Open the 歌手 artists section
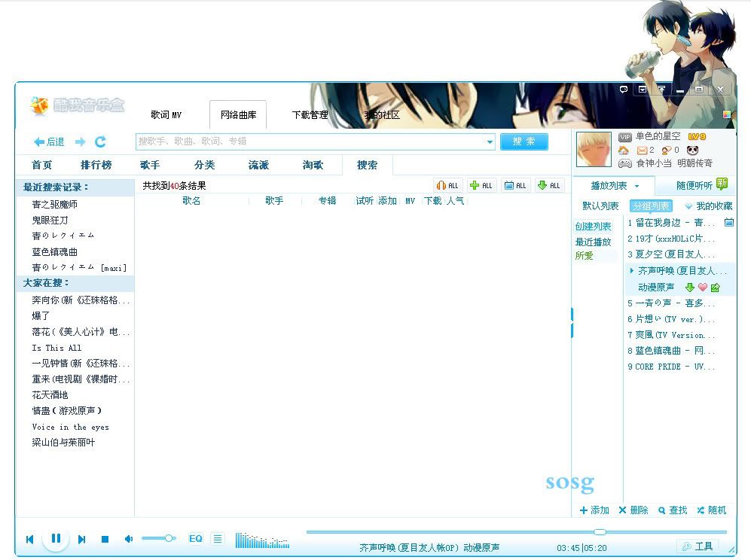 pyautogui.click(x=150, y=165)
